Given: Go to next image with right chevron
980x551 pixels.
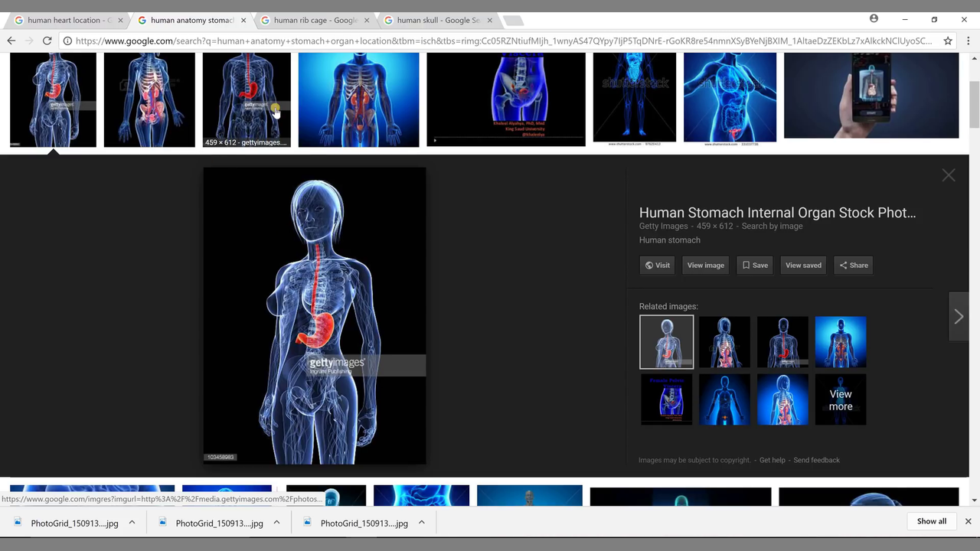Looking at the screenshot, I should (959, 316).
